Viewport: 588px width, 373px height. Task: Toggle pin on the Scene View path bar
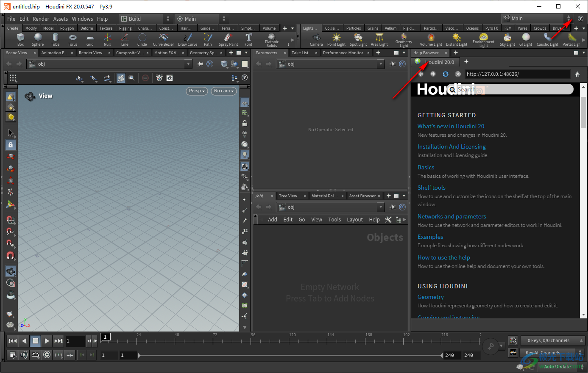click(x=200, y=64)
